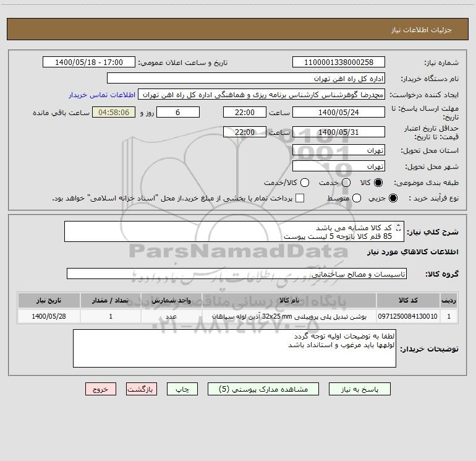Select the متوسط purchase type radio
The width and height of the screenshot is (476, 461).
pyautogui.click(x=357, y=198)
